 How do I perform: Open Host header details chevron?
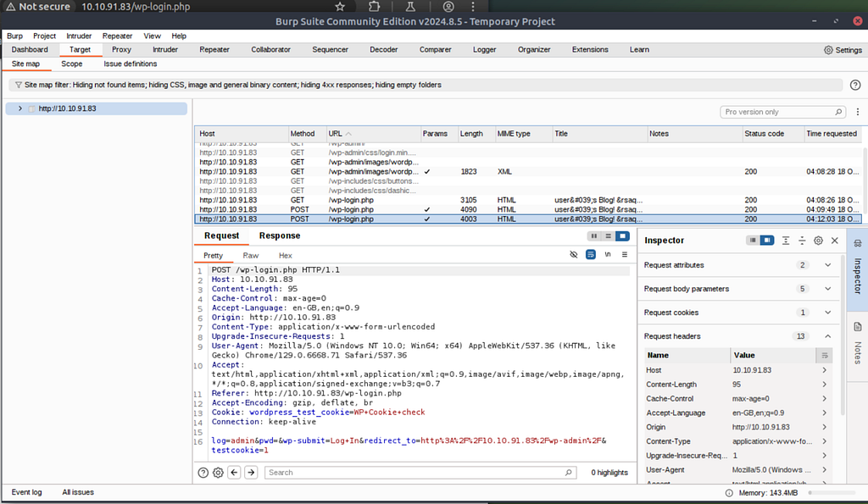(824, 370)
